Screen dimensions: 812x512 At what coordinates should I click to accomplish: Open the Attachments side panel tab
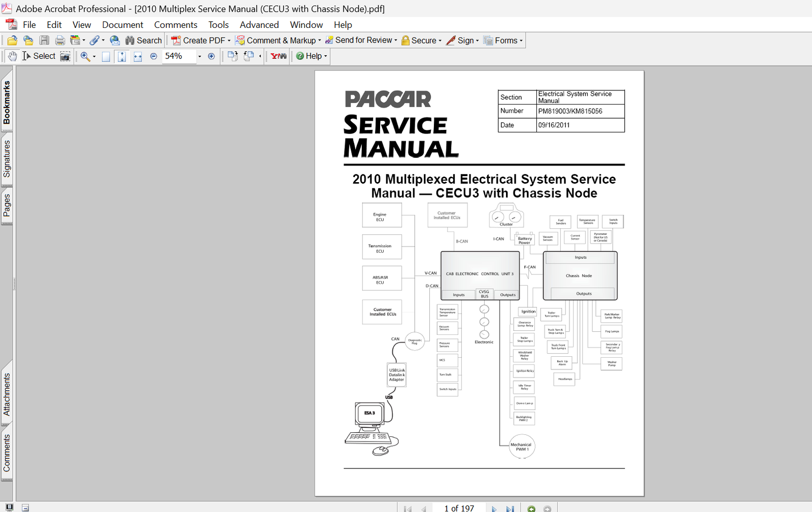pyautogui.click(x=7, y=395)
